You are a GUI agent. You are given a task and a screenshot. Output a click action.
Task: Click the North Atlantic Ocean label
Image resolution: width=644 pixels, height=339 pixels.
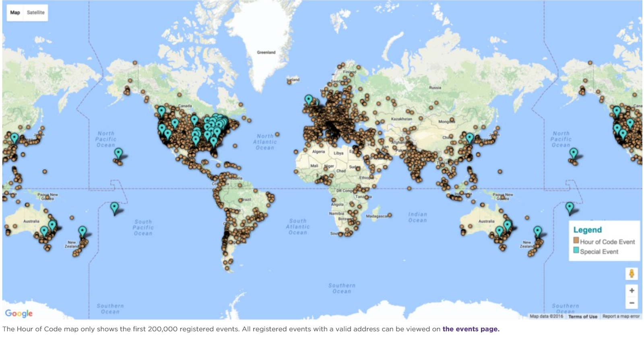(265, 142)
